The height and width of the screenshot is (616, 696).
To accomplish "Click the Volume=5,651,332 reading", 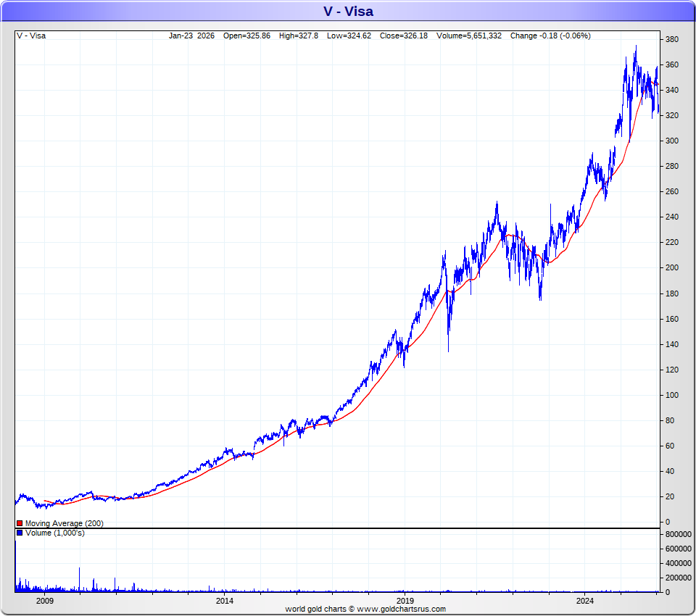I will [x=470, y=36].
